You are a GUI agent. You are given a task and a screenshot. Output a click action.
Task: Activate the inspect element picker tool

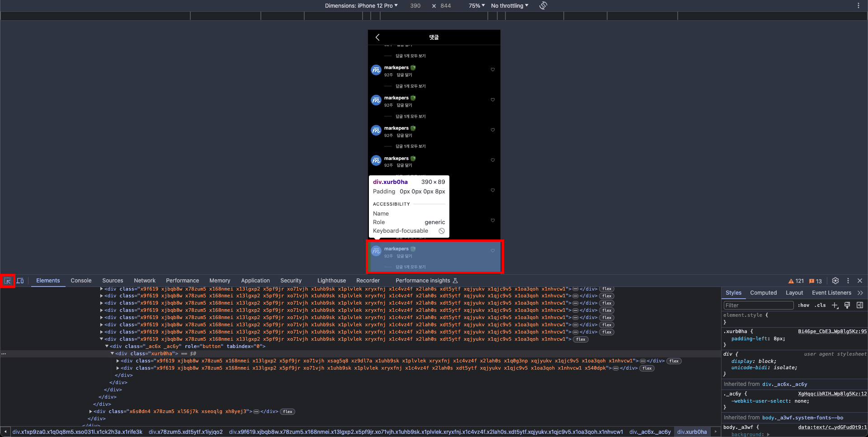click(8, 281)
